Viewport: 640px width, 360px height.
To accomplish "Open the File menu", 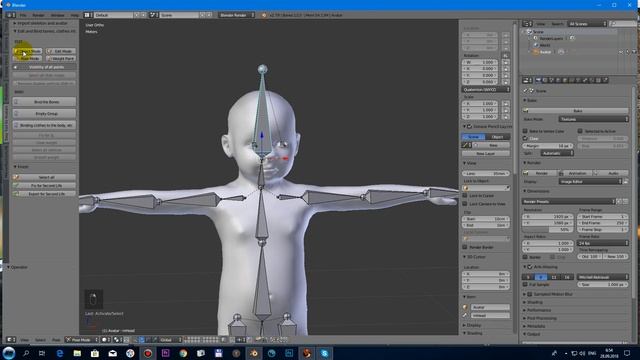I will (x=23, y=15).
